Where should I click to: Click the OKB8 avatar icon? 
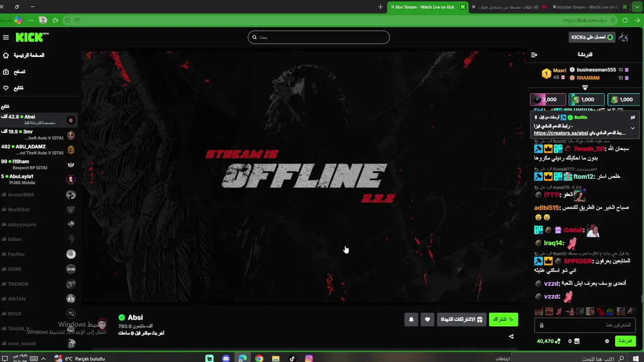coord(71,269)
